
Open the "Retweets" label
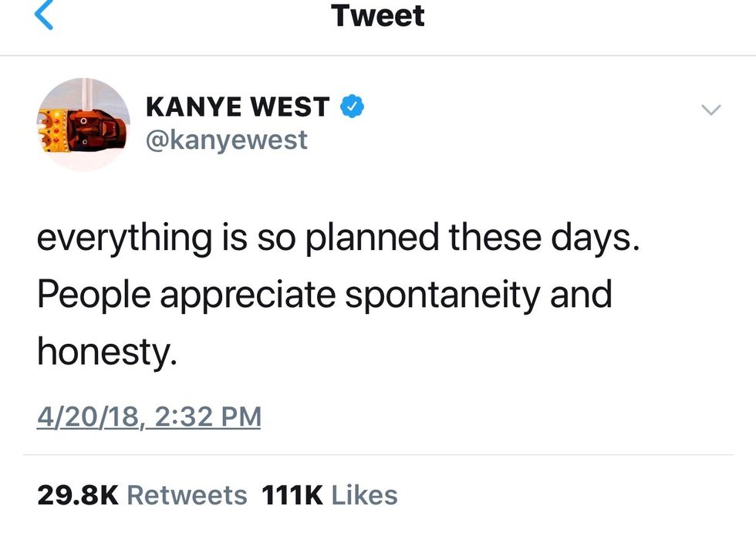187,495
